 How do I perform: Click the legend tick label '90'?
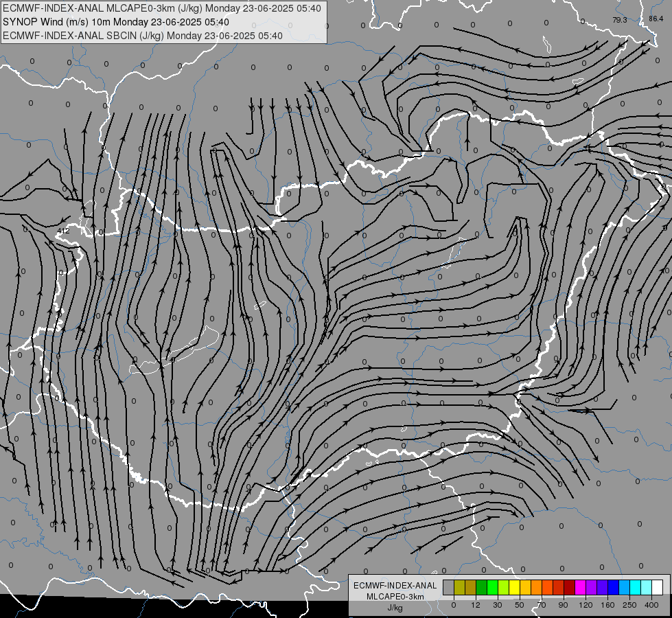[x=563, y=605]
